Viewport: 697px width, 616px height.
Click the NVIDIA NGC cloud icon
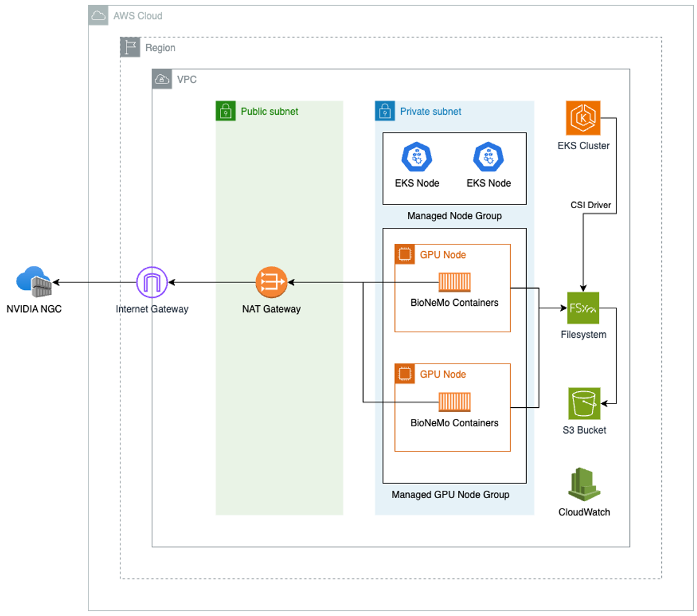pos(32,282)
